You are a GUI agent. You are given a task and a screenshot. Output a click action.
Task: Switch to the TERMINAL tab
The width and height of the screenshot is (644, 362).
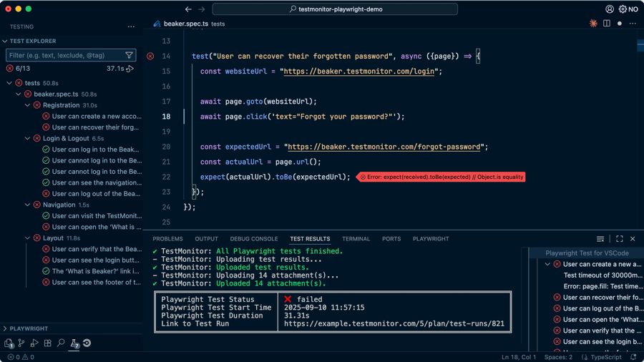pos(356,239)
